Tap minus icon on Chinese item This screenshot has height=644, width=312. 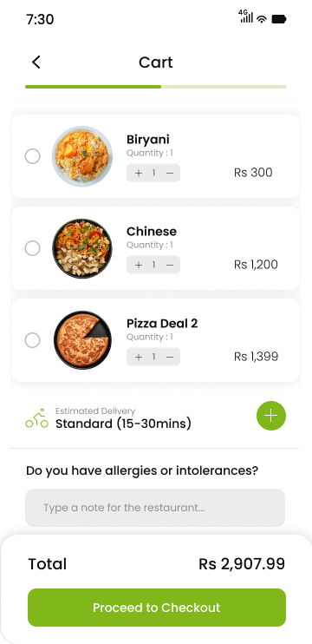pyautogui.click(x=170, y=265)
